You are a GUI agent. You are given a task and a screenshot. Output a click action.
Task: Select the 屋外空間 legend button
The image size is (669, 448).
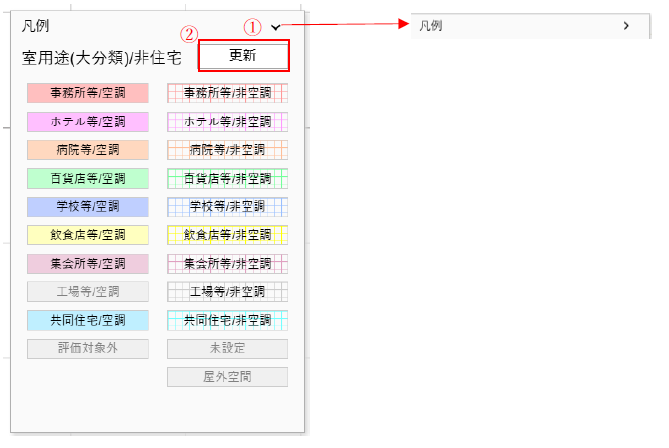click(227, 377)
